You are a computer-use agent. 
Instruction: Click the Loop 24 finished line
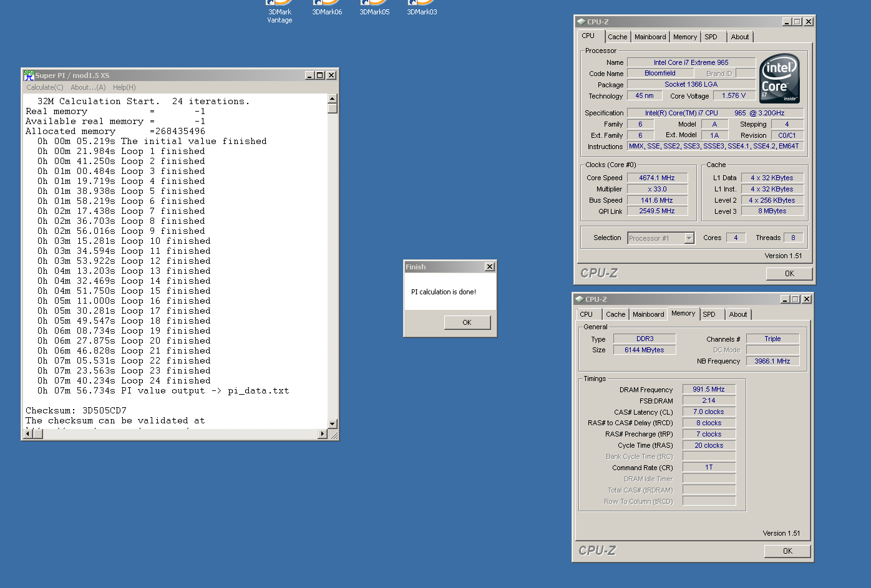click(124, 380)
